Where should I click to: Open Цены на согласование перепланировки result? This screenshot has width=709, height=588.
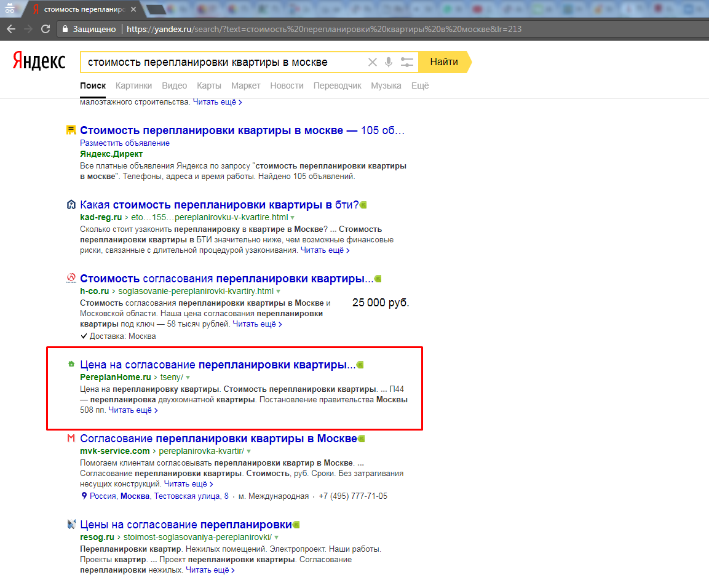tap(186, 525)
